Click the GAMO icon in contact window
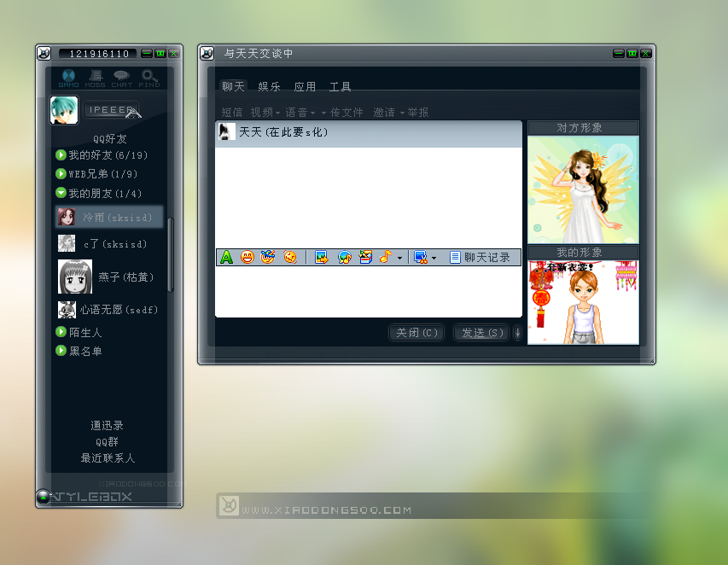 [x=68, y=78]
